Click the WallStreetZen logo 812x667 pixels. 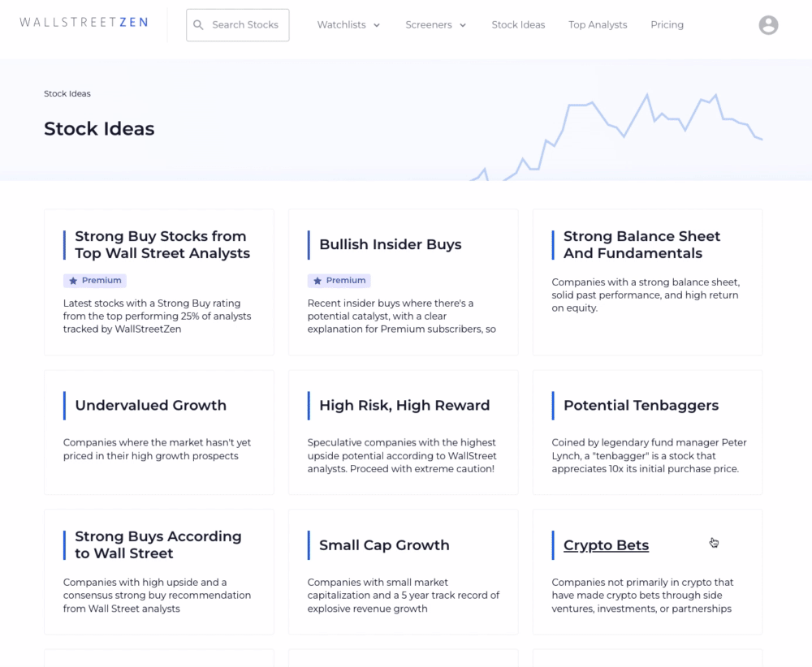(84, 23)
